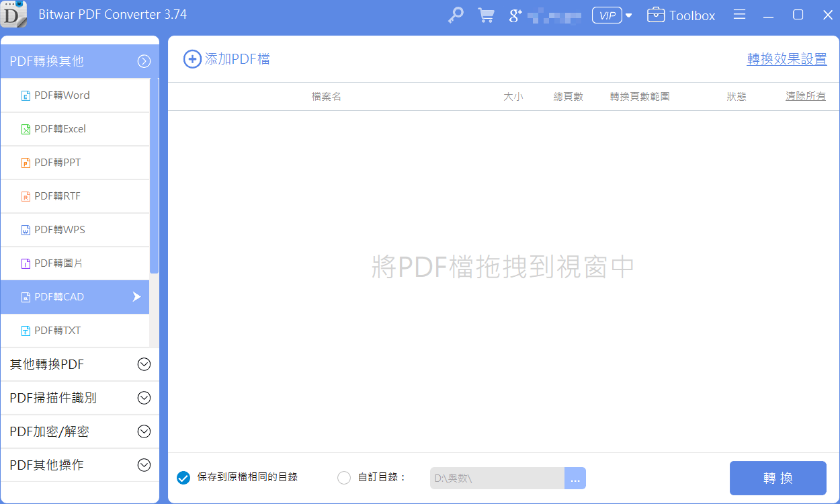Click the arrow on the PDF轉CAD row
The image size is (840, 504).
[136, 297]
